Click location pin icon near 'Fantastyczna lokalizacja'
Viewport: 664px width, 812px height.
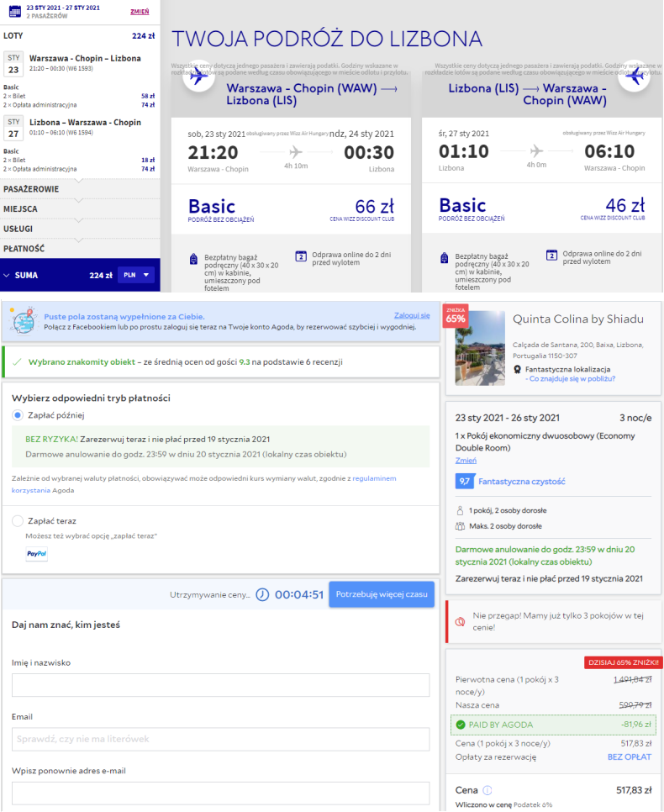point(517,369)
